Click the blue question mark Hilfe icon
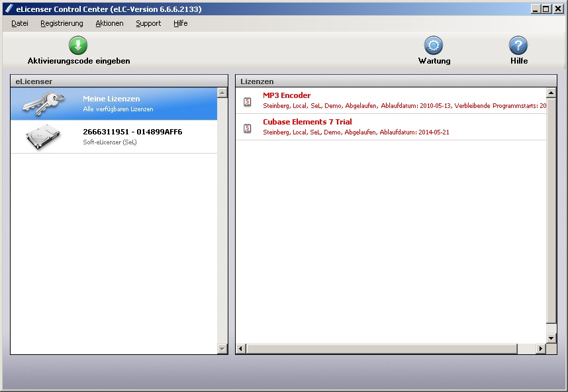568x392 pixels. pyautogui.click(x=518, y=45)
